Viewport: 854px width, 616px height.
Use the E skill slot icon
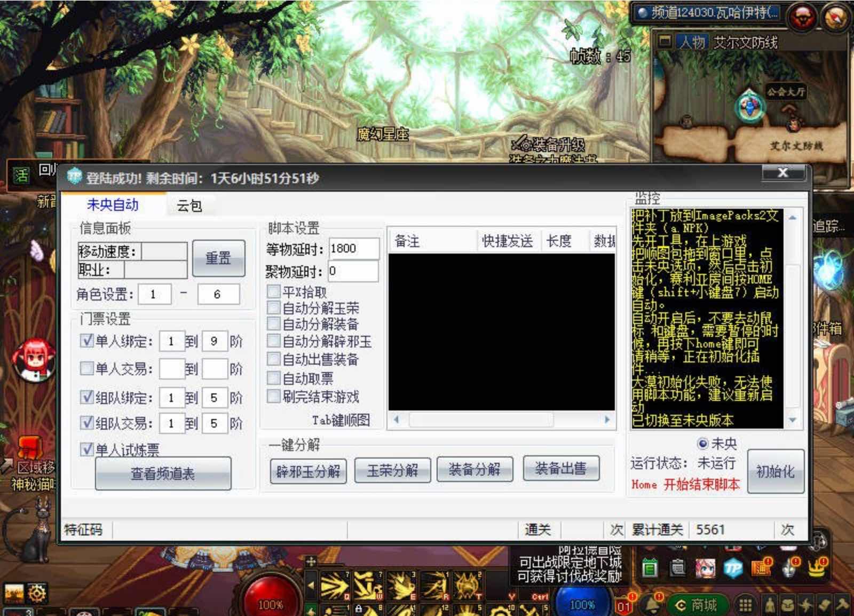point(401,585)
